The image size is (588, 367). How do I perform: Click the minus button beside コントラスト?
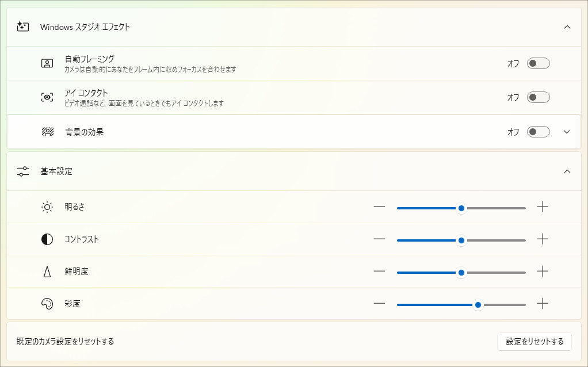click(x=379, y=240)
